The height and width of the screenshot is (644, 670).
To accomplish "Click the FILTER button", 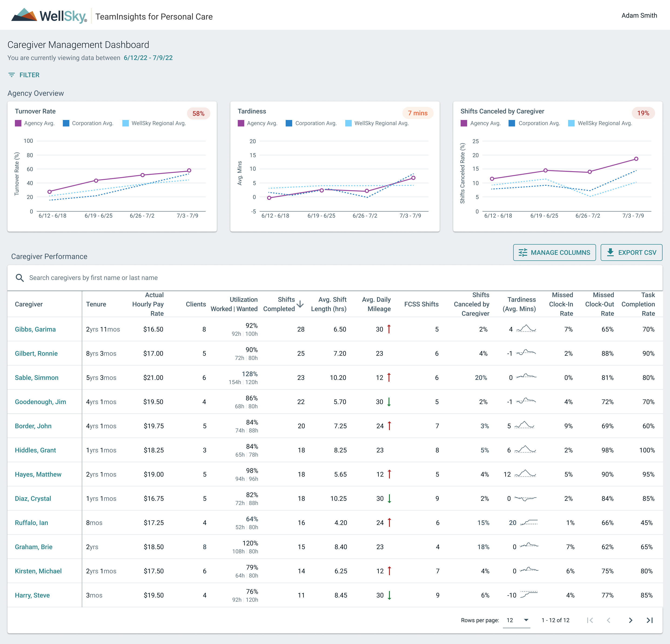I will [x=24, y=75].
